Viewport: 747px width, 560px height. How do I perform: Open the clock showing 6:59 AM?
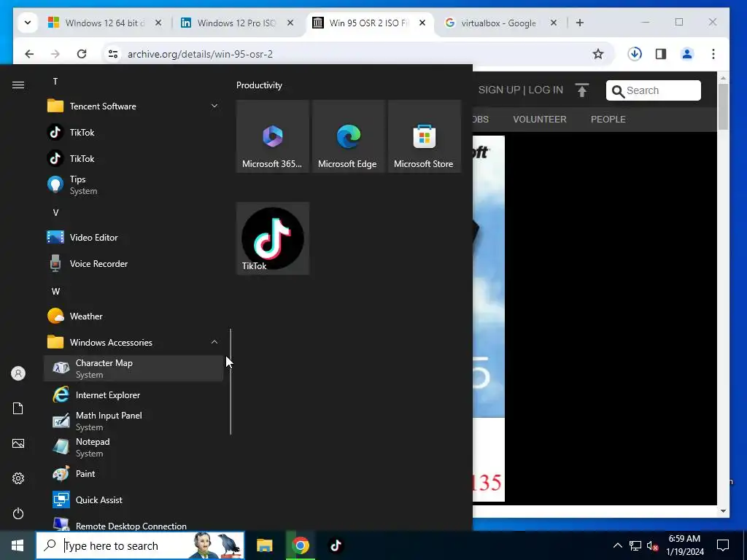point(684,545)
